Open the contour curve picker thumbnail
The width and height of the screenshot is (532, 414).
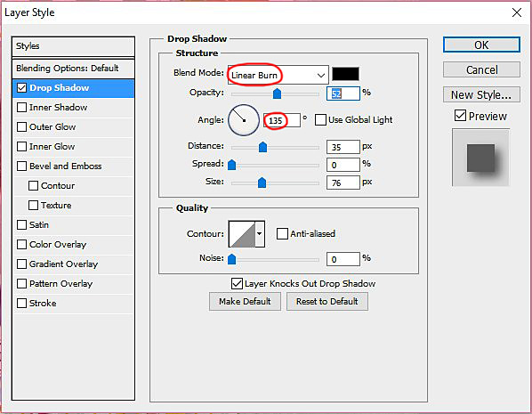[x=242, y=234]
